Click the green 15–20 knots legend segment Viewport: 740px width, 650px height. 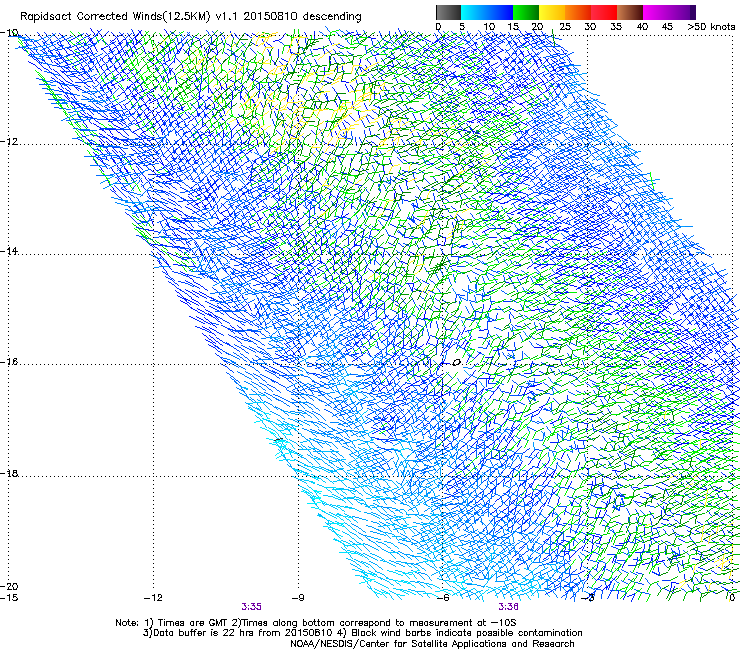526,12
